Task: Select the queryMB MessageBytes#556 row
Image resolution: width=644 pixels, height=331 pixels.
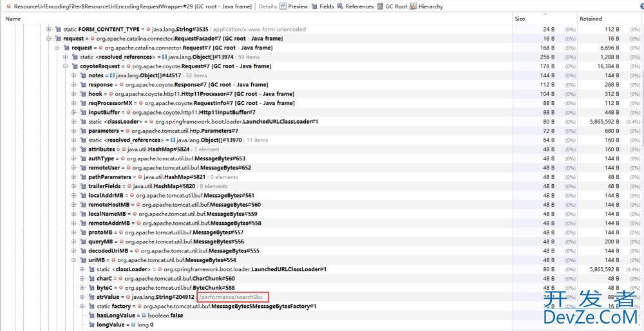Action: point(166,241)
